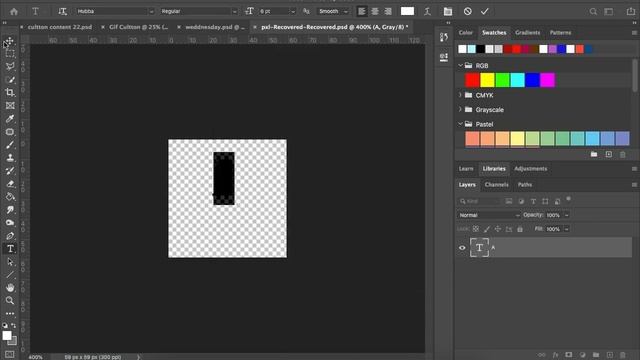Select layer A thumbnail in Layers panel
Viewport: 640px width, 360px height.
coord(479,247)
